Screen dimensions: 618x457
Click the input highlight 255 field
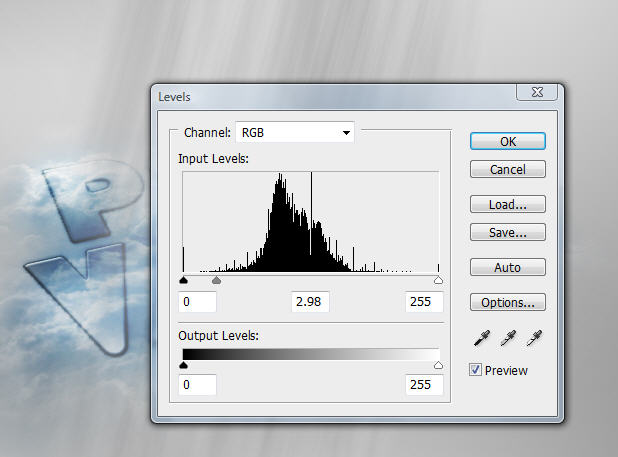tap(424, 302)
